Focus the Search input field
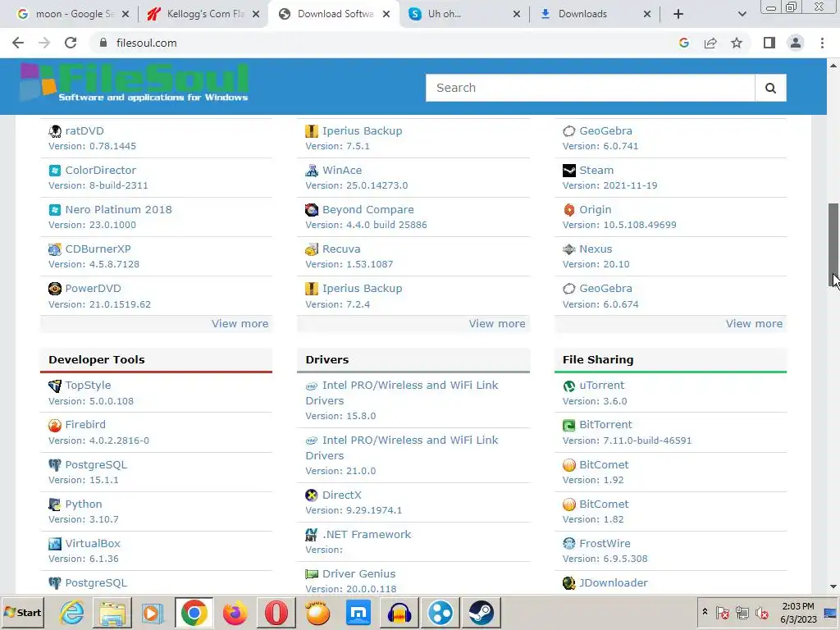The height and width of the screenshot is (630, 840). 591,88
